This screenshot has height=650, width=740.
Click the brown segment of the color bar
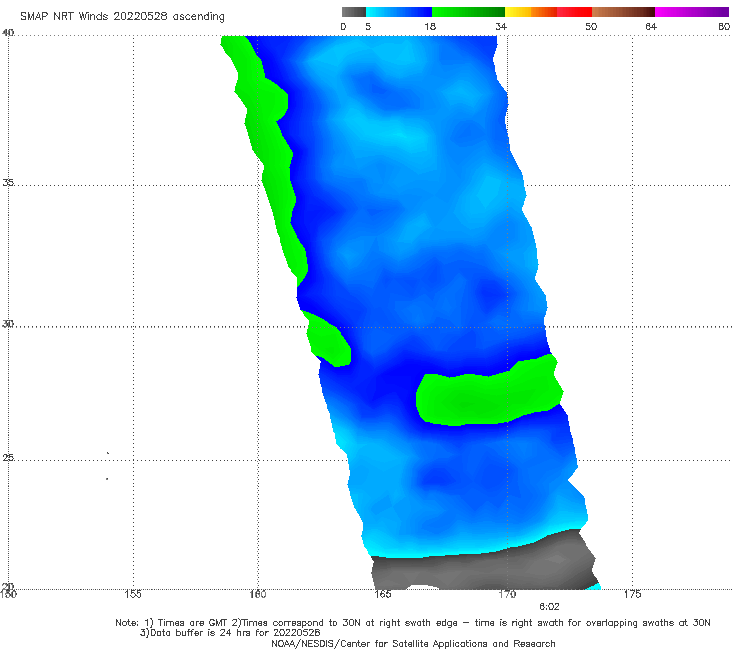point(623,12)
